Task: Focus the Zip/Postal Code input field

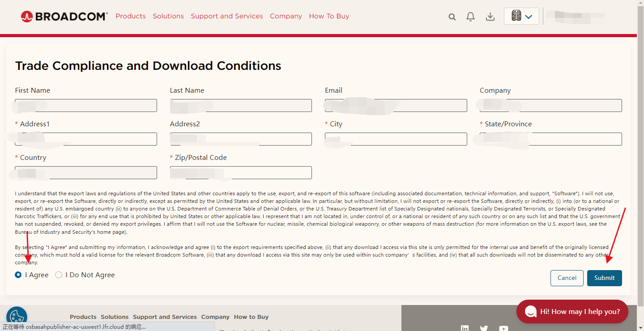Action: pos(241,172)
